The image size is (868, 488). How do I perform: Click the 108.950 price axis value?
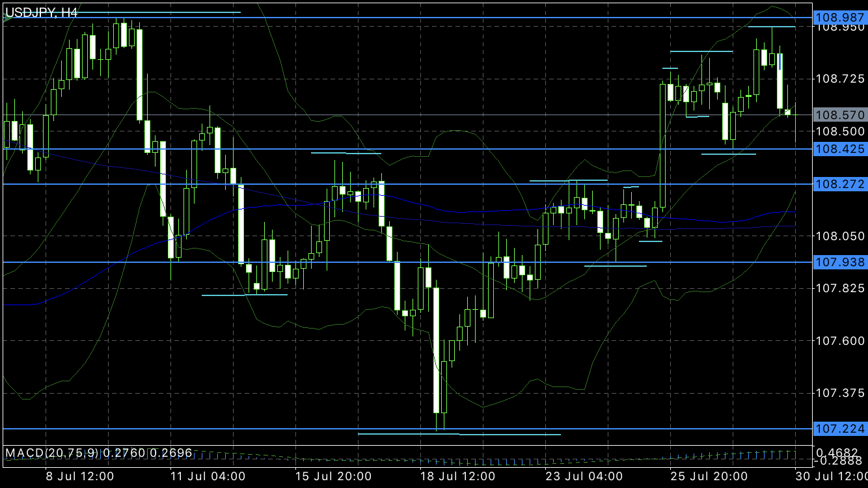pyautogui.click(x=840, y=28)
